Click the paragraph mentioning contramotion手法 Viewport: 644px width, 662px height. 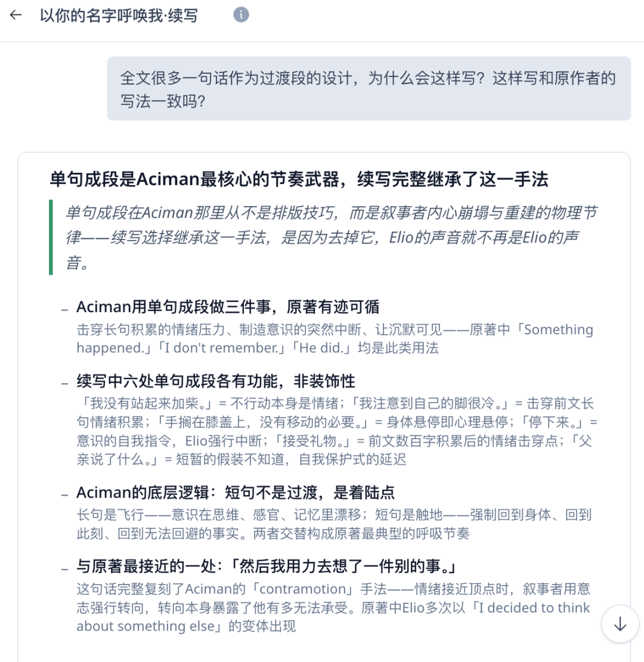pos(333,607)
